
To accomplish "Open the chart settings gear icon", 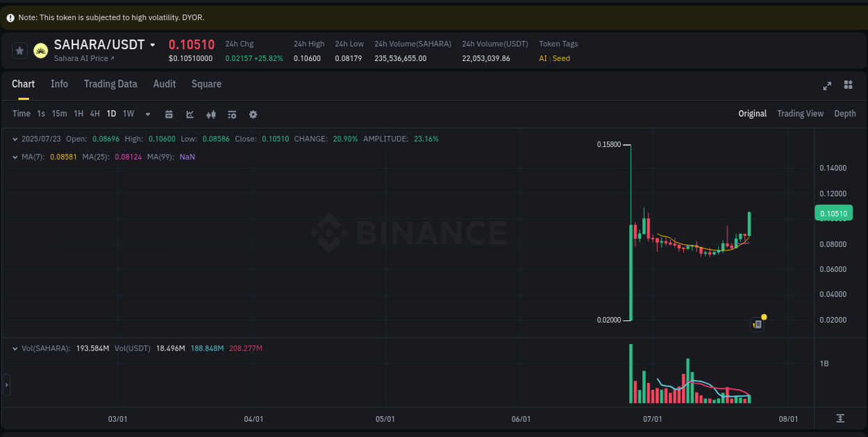I will [x=253, y=113].
